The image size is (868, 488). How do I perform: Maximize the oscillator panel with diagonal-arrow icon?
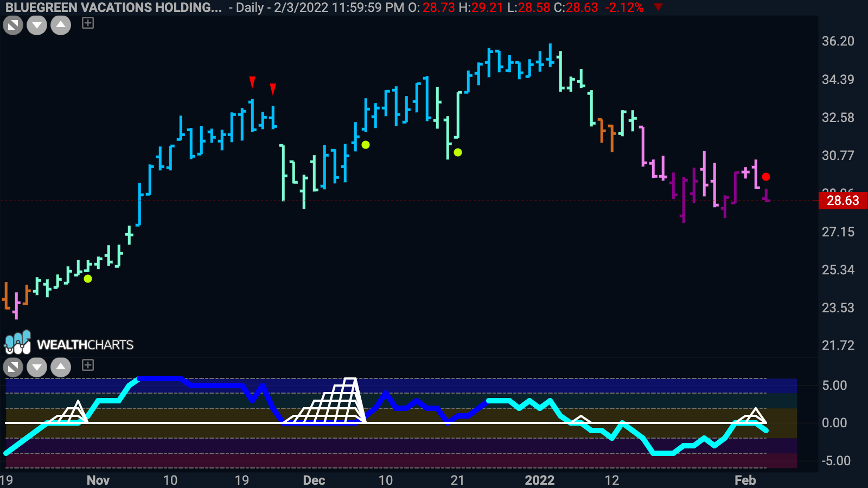13,368
